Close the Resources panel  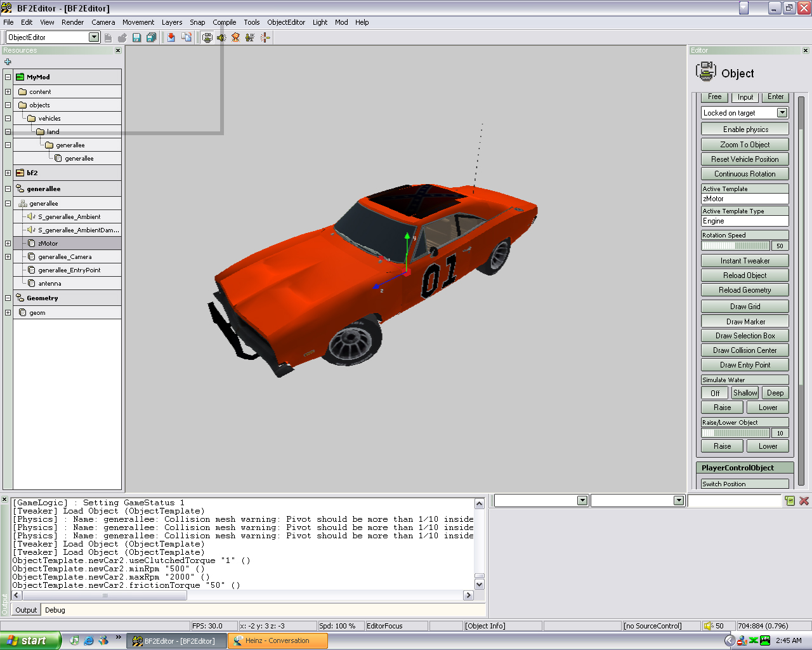pos(118,50)
